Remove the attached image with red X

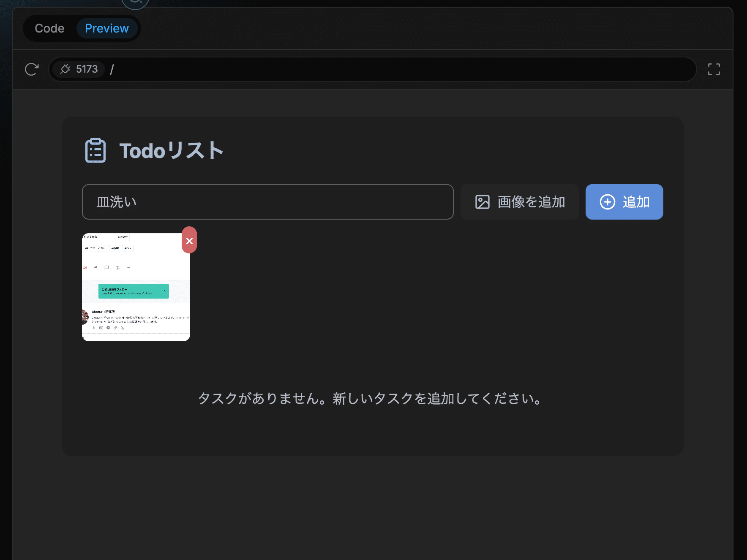click(189, 240)
